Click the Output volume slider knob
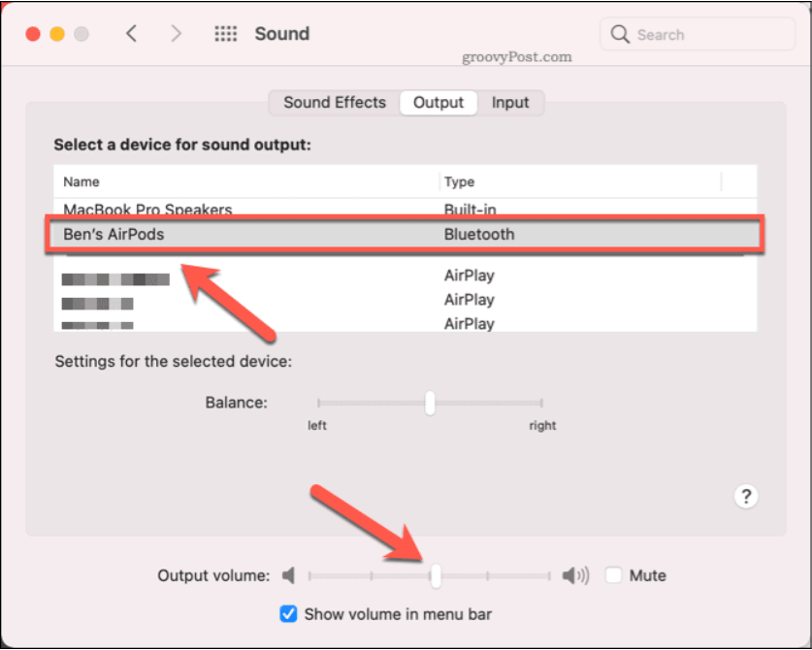Viewport: 812px width, 650px height. (x=436, y=575)
